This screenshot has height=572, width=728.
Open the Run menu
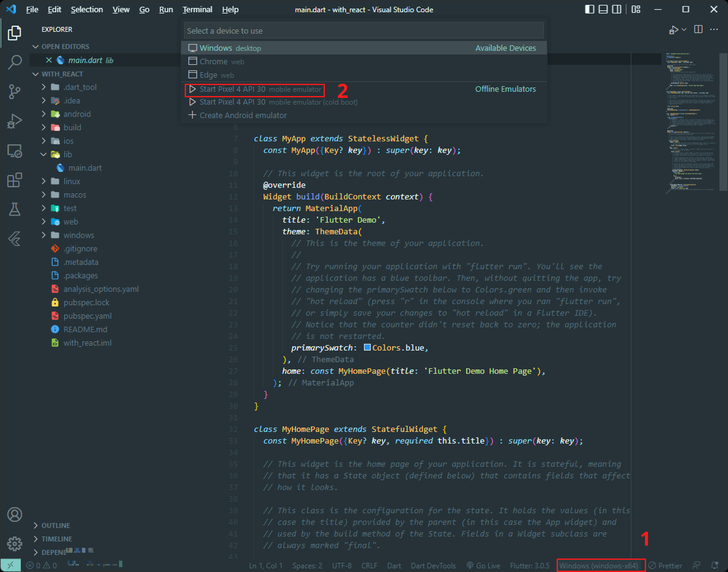tap(166, 9)
